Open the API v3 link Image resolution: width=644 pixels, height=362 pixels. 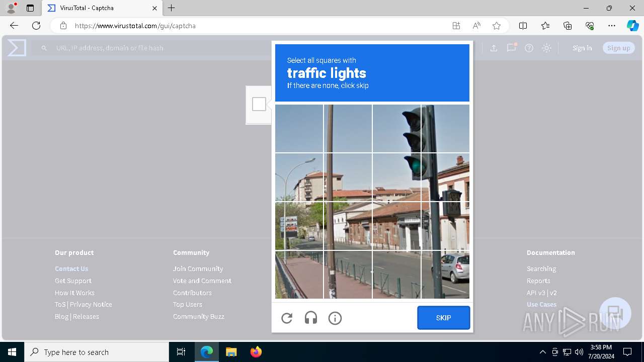point(536,293)
